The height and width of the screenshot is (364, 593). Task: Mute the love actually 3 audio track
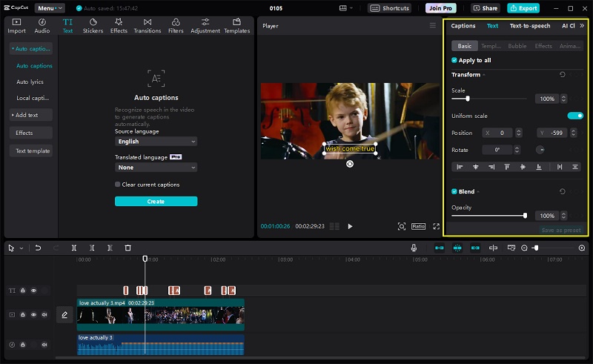click(x=44, y=345)
